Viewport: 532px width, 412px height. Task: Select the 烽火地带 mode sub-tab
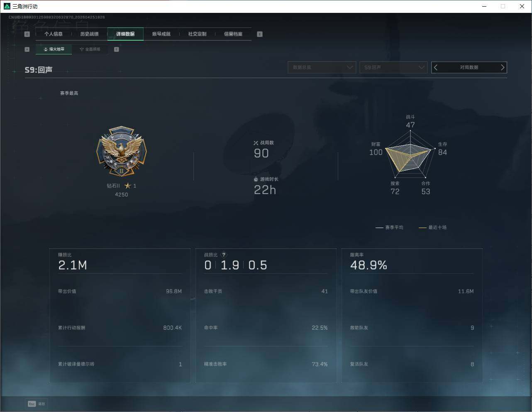click(54, 49)
